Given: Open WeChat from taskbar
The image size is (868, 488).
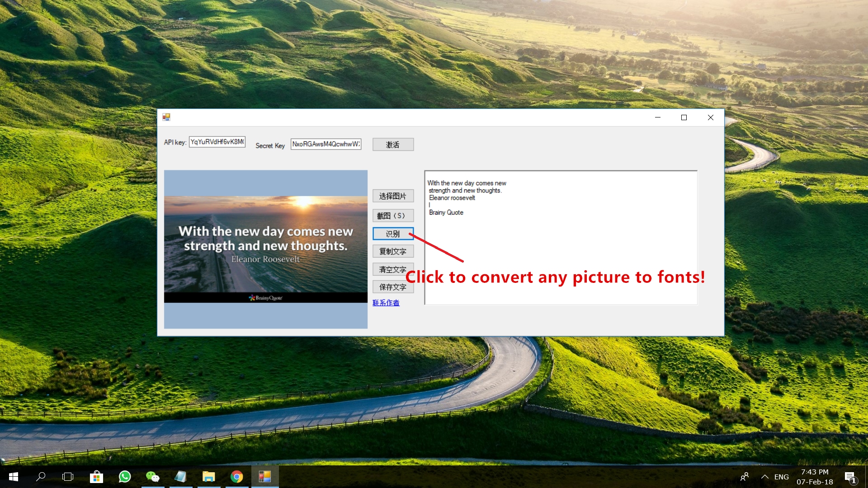Looking at the screenshot, I should point(152,477).
